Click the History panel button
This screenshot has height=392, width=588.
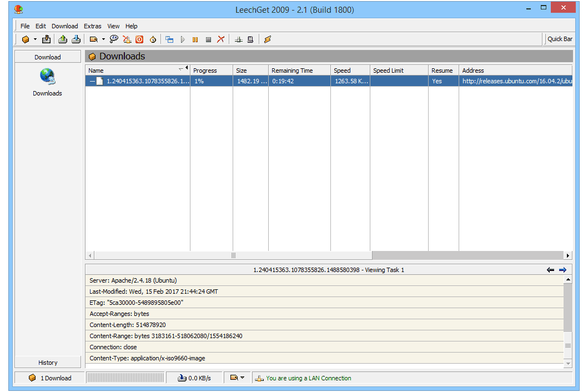pyautogui.click(x=48, y=363)
